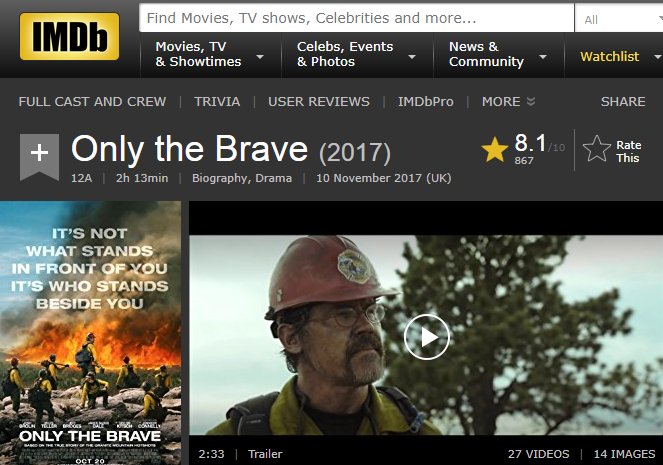Click the search input field
This screenshot has height=465, width=663.
tap(356, 18)
